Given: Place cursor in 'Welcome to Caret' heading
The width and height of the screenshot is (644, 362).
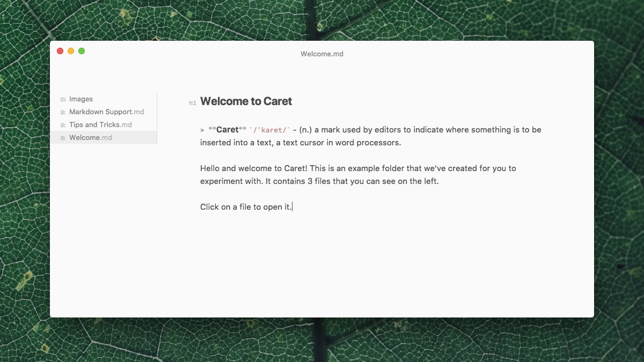Looking at the screenshot, I should 246,101.
